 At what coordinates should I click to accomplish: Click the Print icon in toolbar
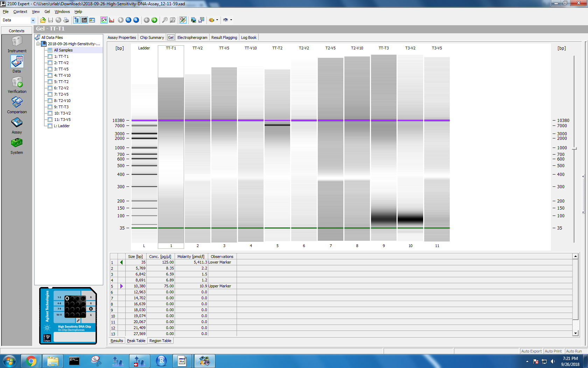pyautogui.click(x=66, y=20)
